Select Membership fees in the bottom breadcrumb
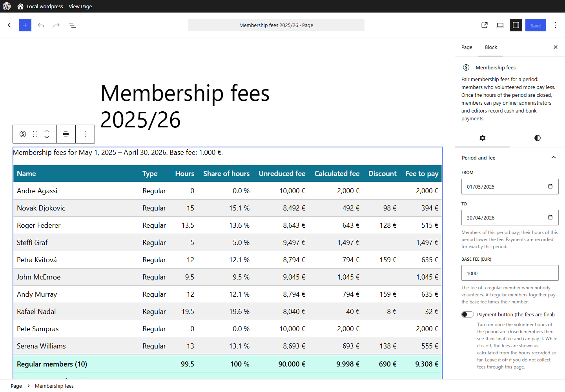The height and width of the screenshot is (392, 565). coord(54,386)
